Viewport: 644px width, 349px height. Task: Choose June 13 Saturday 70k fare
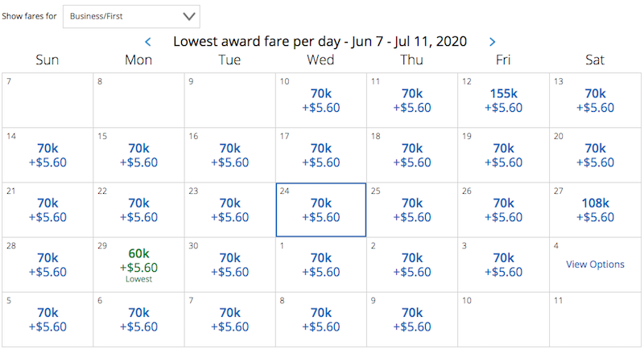(x=595, y=101)
